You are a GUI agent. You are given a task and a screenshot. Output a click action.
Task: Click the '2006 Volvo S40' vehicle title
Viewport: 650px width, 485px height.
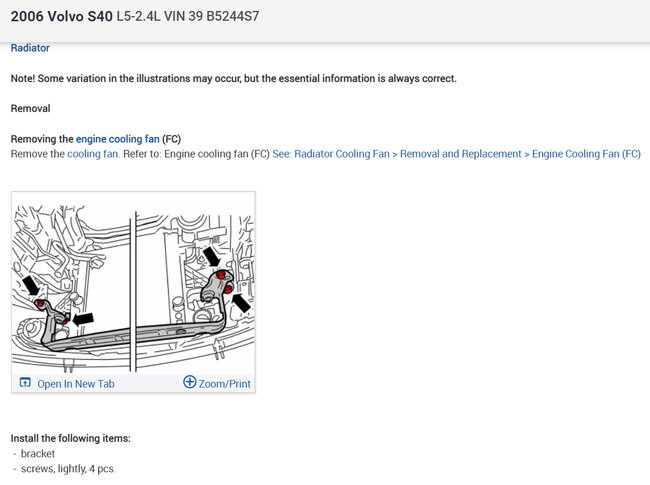point(62,17)
